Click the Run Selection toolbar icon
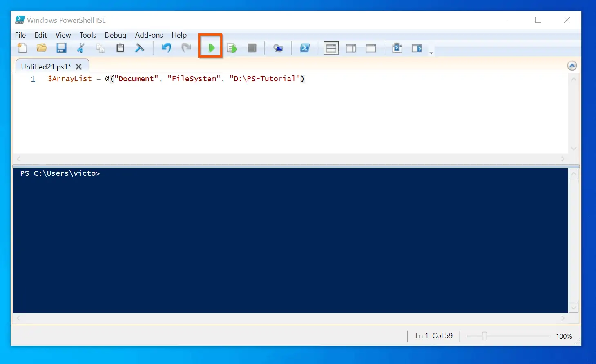 232,48
